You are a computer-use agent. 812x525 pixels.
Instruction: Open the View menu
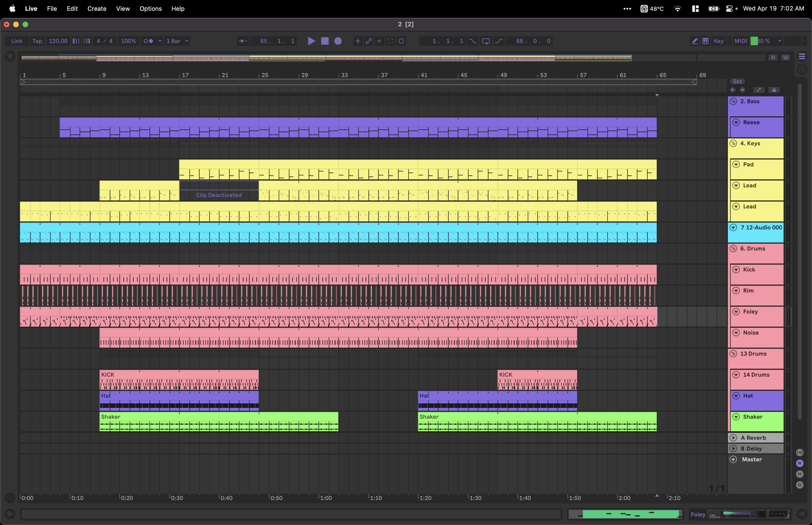[x=123, y=8]
